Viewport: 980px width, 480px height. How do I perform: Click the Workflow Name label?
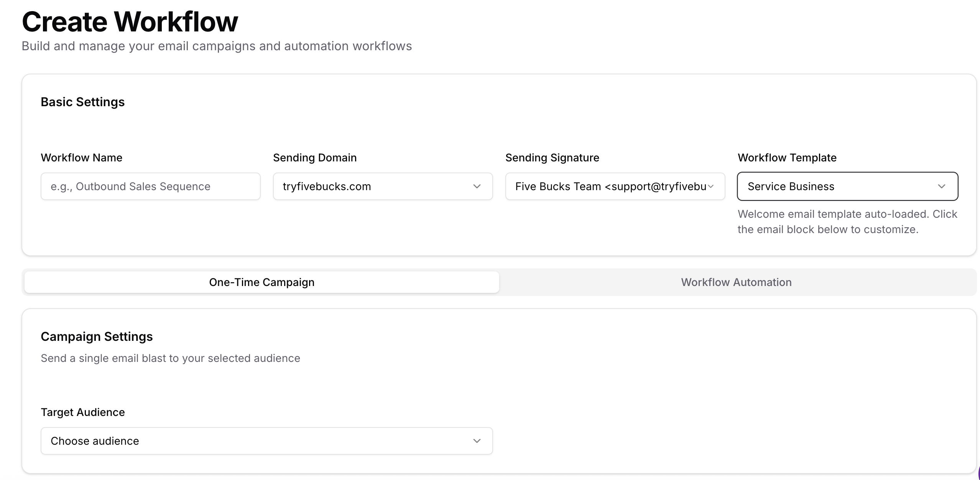point(81,158)
